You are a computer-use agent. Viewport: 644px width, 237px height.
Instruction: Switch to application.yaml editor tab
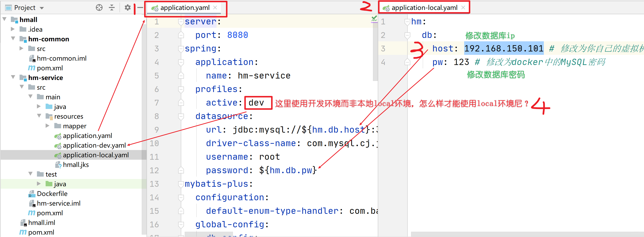(x=185, y=8)
